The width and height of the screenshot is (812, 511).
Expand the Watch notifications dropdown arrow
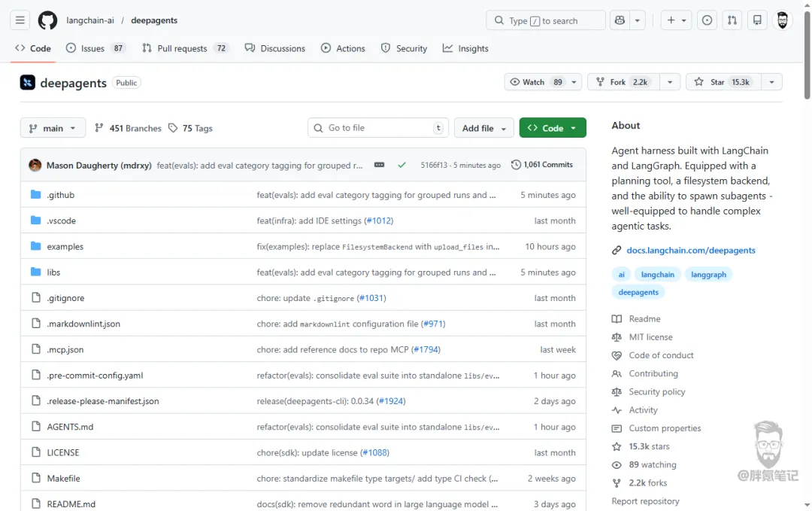point(574,82)
